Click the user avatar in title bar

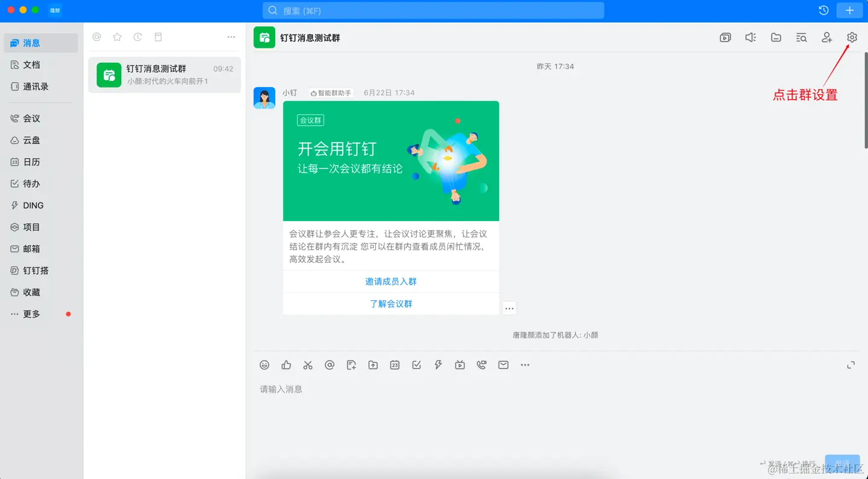pos(55,10)
